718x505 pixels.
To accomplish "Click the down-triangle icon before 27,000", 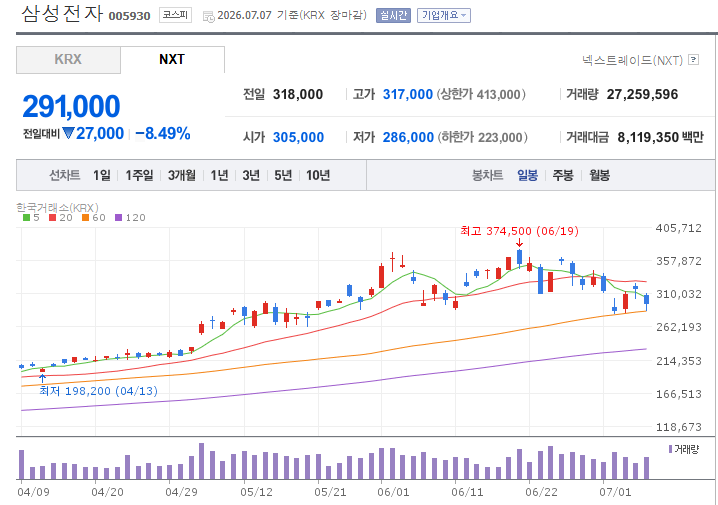I will (x=68, y=133).
